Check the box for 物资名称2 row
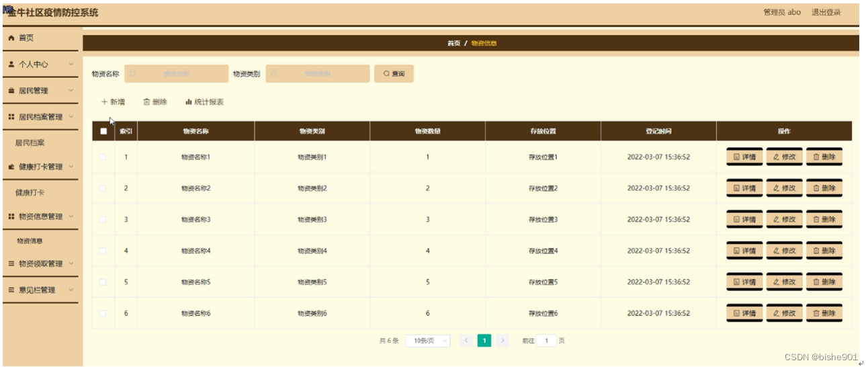 click(103, 188)
